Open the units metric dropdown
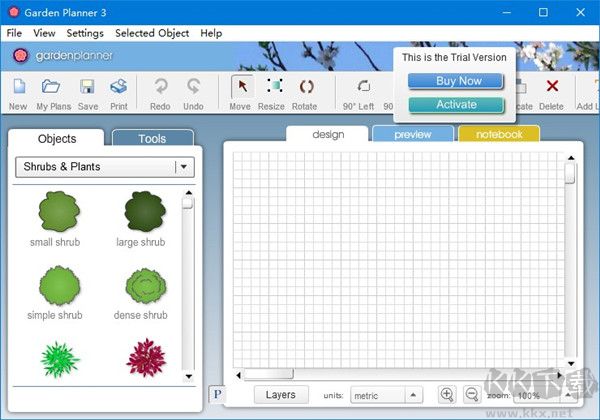 386,395
